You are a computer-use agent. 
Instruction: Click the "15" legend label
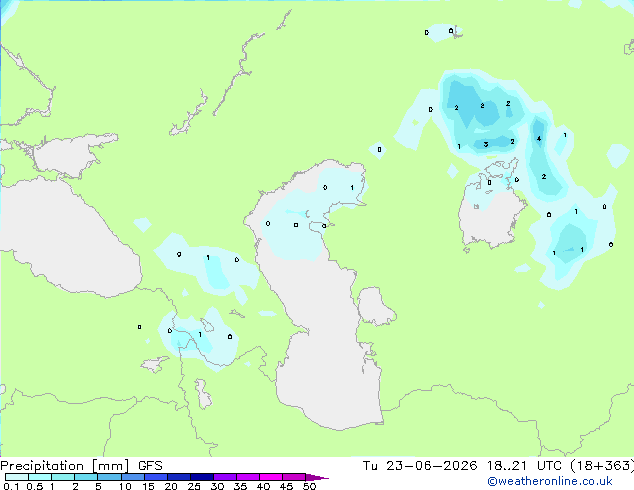pos(148,486)
